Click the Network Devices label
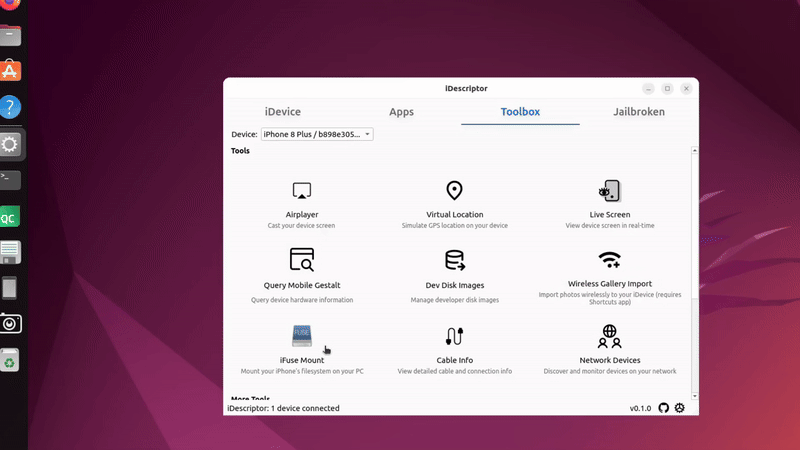The width and height of the screenshot is (800, 450). pos(610,360)
